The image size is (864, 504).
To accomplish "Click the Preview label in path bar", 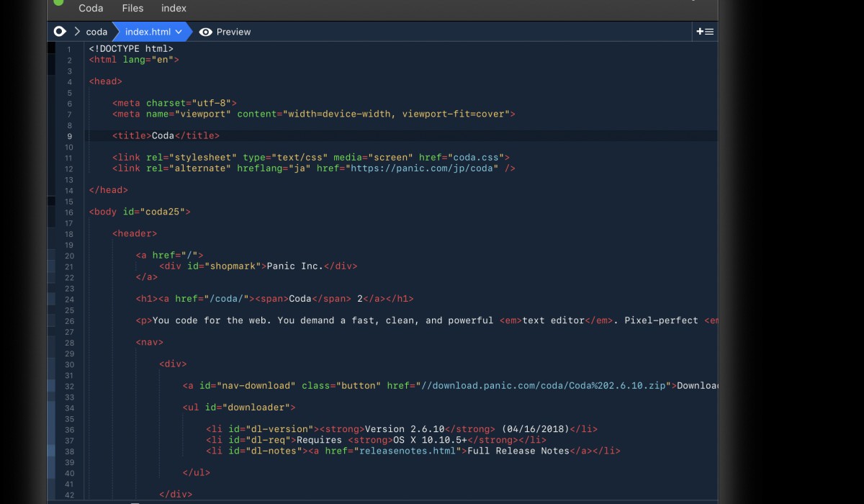I will (234, 32).
